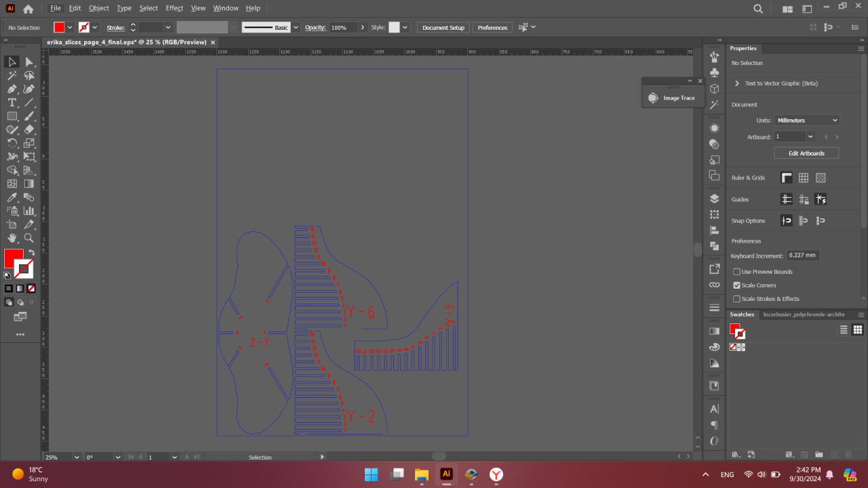Open the Opacity options arrow

tap(363, 27)
